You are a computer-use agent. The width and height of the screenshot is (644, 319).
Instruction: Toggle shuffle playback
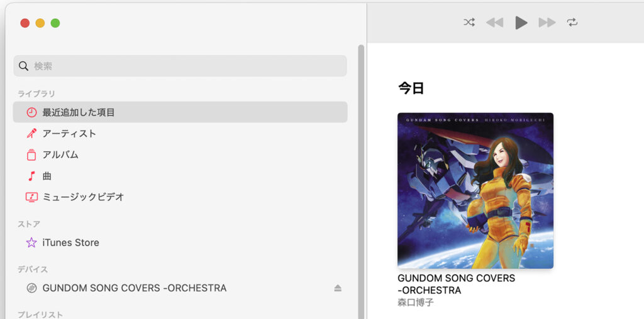pyautogui.click(x=469, y=23)
